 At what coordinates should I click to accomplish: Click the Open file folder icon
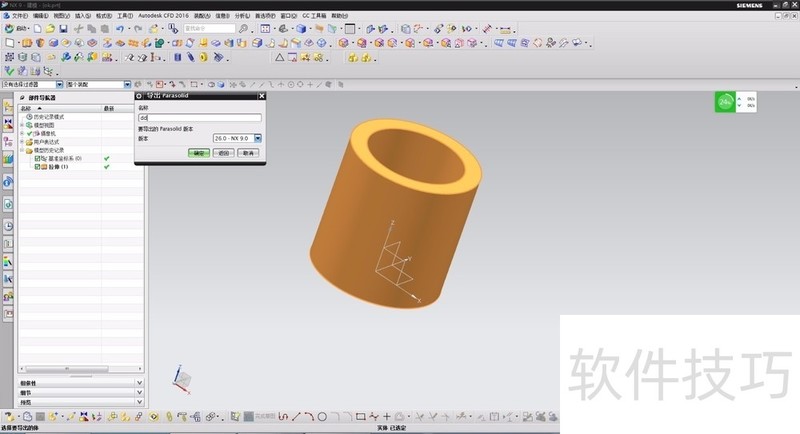click(52, 30)
